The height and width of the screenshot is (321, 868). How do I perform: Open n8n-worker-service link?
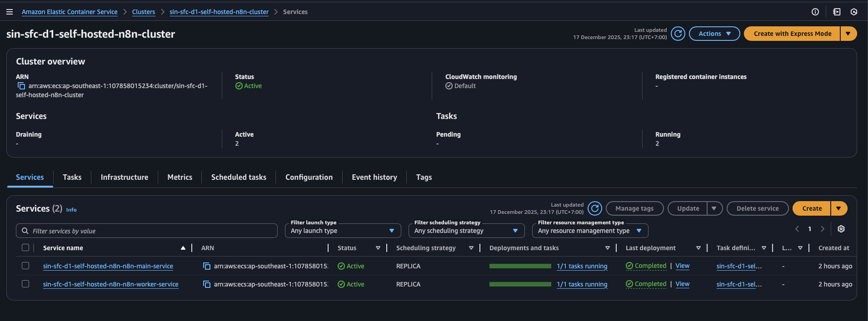pos(111,284)
